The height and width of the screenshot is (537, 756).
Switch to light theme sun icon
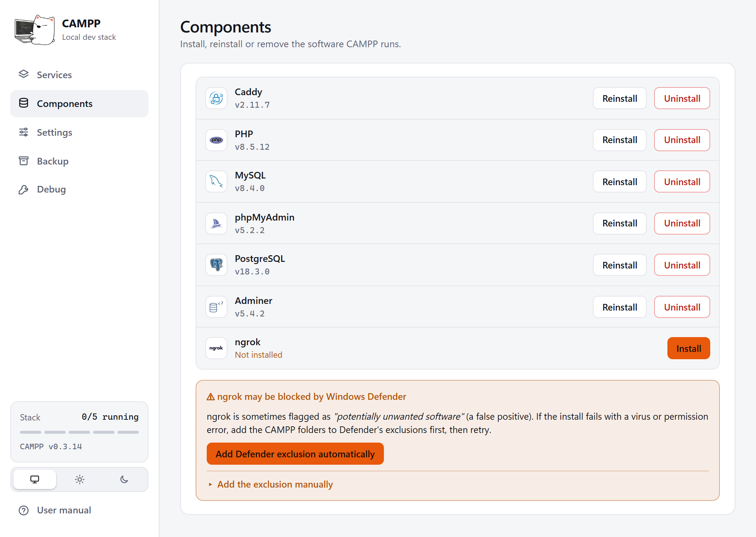(x=80, y=479)
